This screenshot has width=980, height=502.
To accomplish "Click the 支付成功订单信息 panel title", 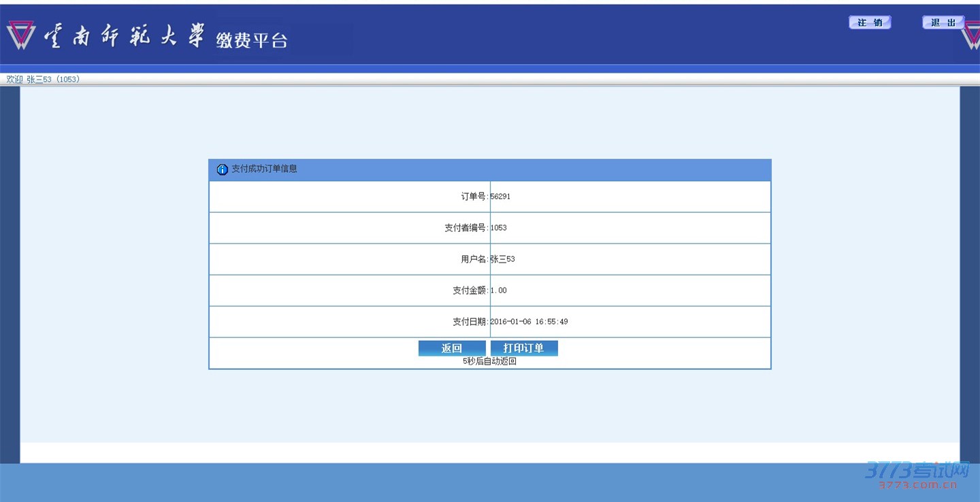I will (x=264, y=169).
